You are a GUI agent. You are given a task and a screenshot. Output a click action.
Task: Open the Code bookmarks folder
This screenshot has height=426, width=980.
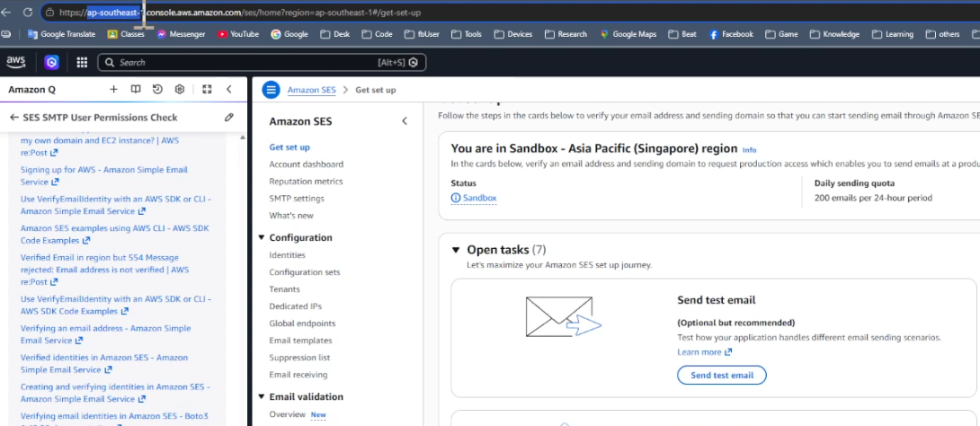[x=377, y=34]
